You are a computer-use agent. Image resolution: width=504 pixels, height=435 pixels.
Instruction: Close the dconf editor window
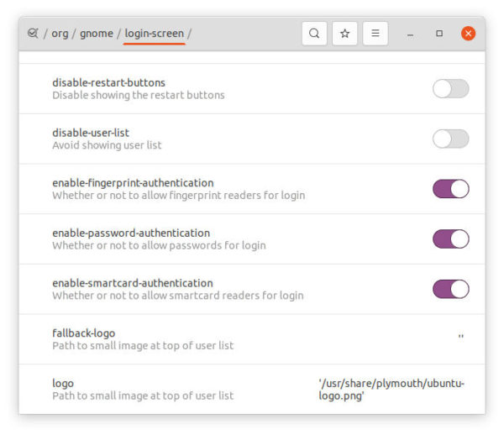click(x=468, y=34)
